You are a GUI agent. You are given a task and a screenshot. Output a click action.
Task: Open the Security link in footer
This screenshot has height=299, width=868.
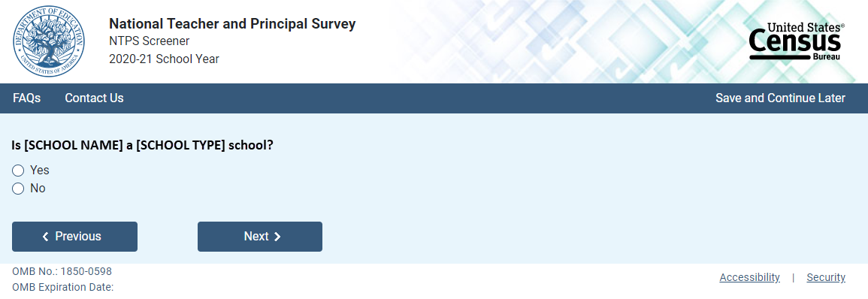point(826,277)
